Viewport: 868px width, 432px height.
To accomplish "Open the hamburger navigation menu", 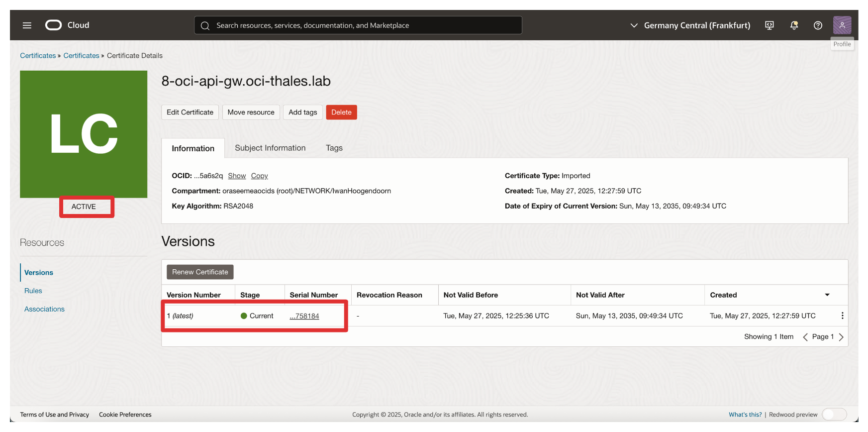I will coord(27,25).
